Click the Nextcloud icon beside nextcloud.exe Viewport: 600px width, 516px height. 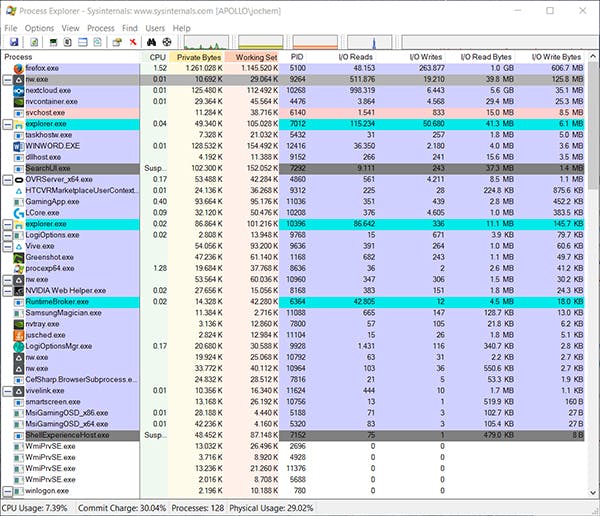coord(18,91)
